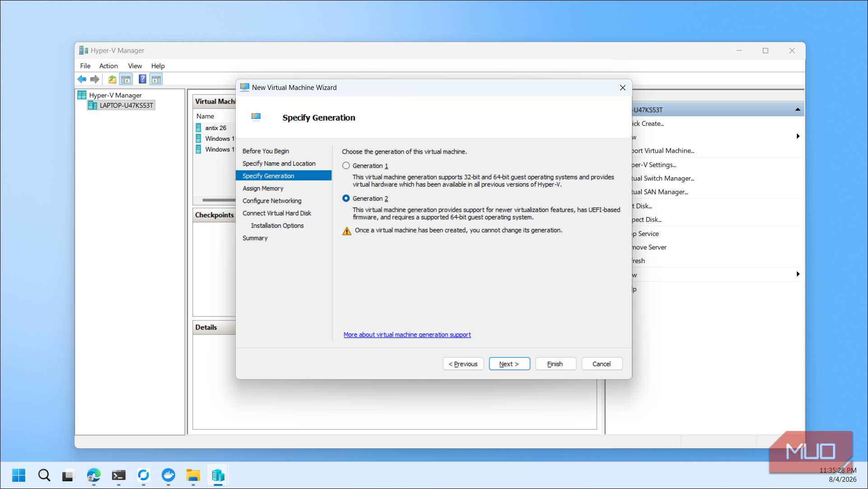Viewport: 868px width, 489px height.
Task: Open File Explorer from the taskbar
Action: 193,475
